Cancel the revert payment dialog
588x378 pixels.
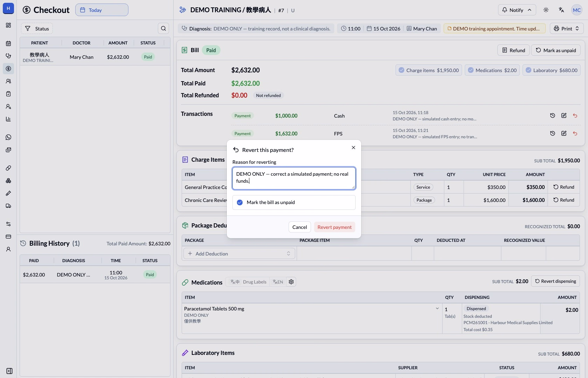300,227
